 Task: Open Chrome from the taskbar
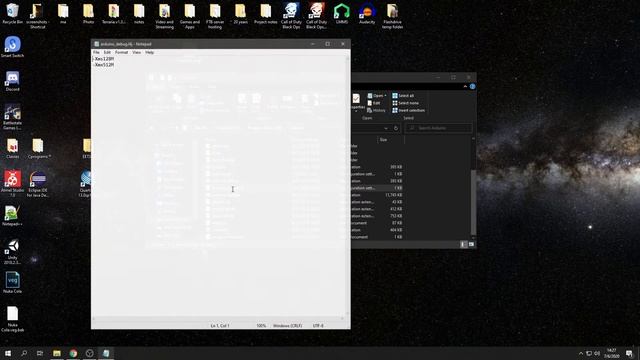[x=73, y=353]
